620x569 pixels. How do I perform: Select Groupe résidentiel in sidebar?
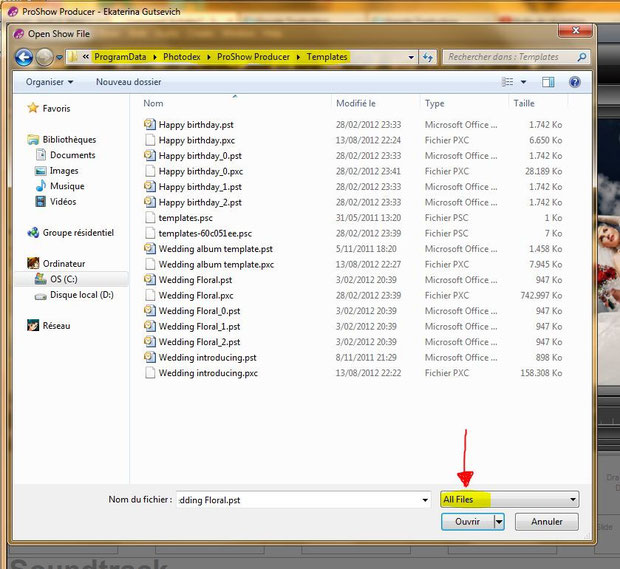pyautogui.click(x=78, y=233)
